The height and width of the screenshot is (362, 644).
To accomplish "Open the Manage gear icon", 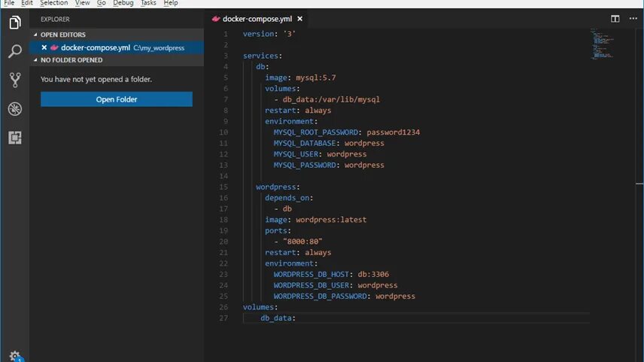I will [x=15, y=356].
